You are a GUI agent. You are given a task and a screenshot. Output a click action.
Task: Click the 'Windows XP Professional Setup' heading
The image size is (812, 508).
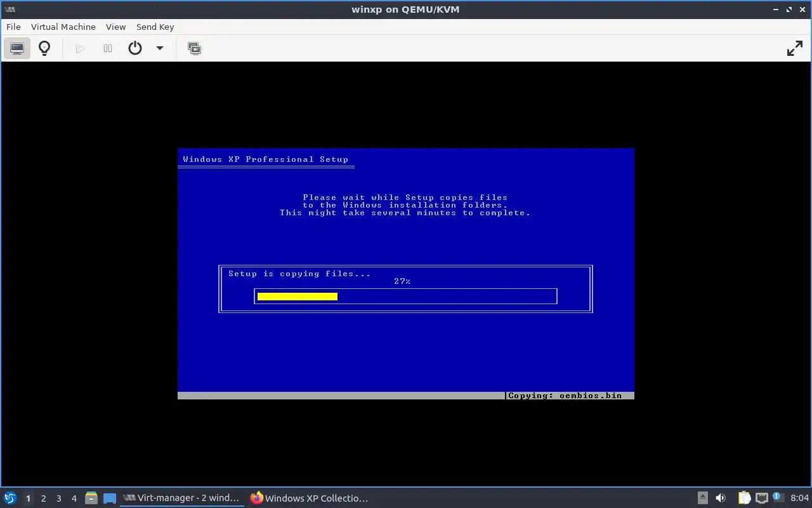pyautogui.click(x=266, y=159)
